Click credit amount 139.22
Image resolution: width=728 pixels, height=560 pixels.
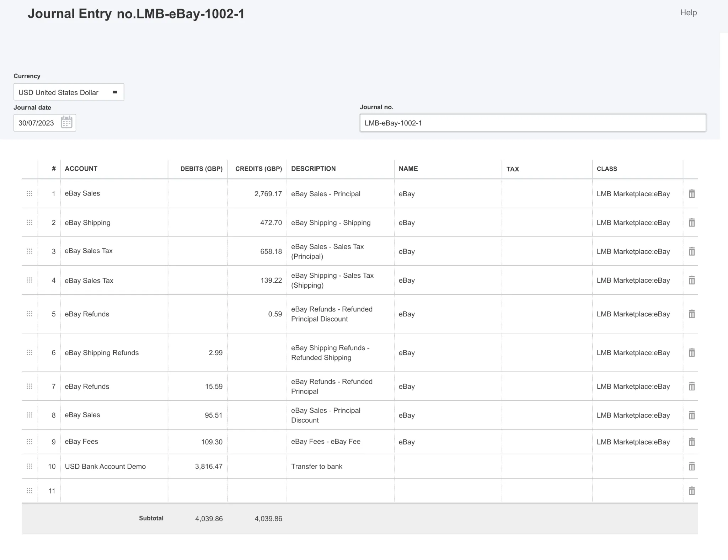coord(271,280)
